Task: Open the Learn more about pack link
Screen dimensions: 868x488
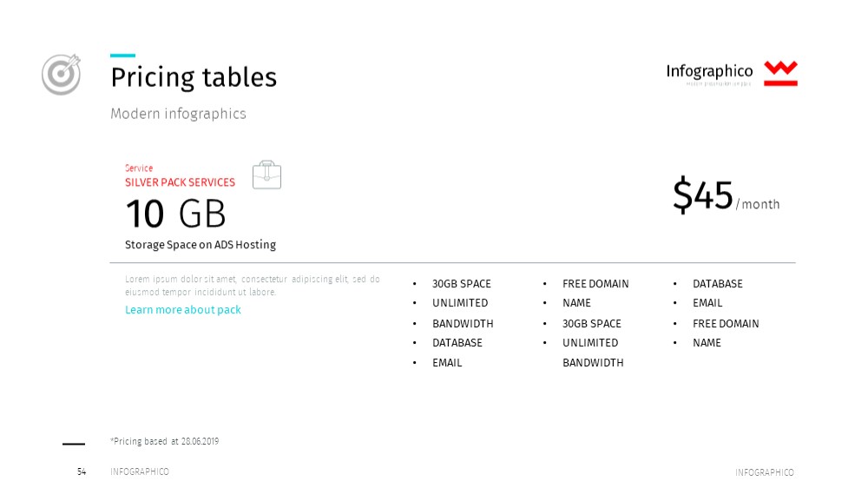Action: tap(182, 310)
